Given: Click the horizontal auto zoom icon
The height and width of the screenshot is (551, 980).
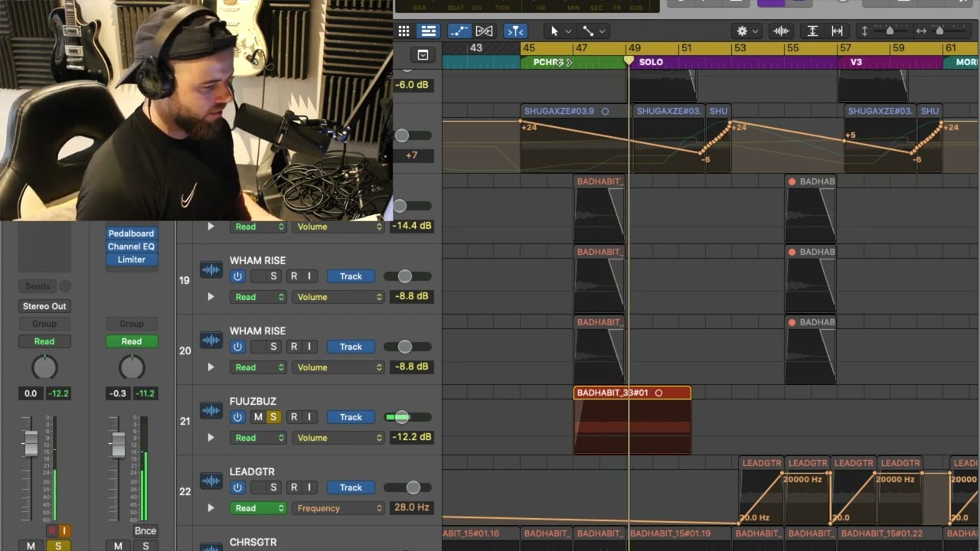Looking at the screenshot, I should [837, 31].
